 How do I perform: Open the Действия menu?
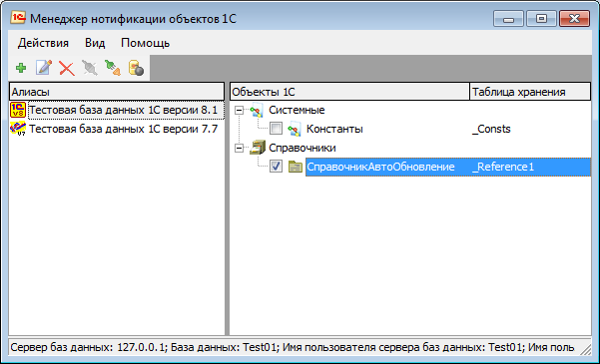43,43
